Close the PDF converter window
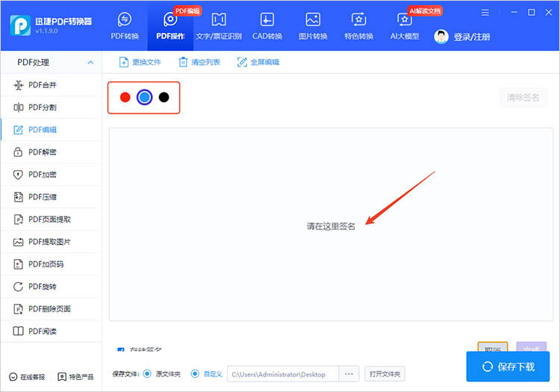The width and height of the screenshot is (560, 392). coord(549,13)
